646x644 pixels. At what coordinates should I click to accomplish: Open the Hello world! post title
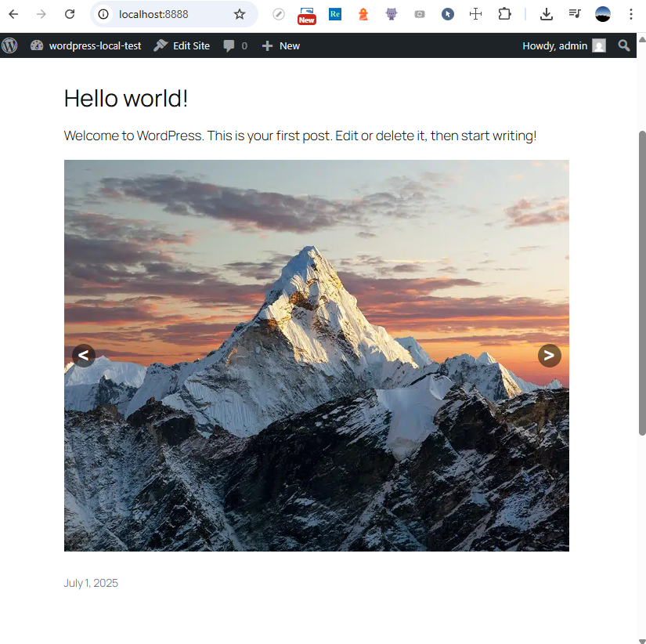[x=125, y=99]
